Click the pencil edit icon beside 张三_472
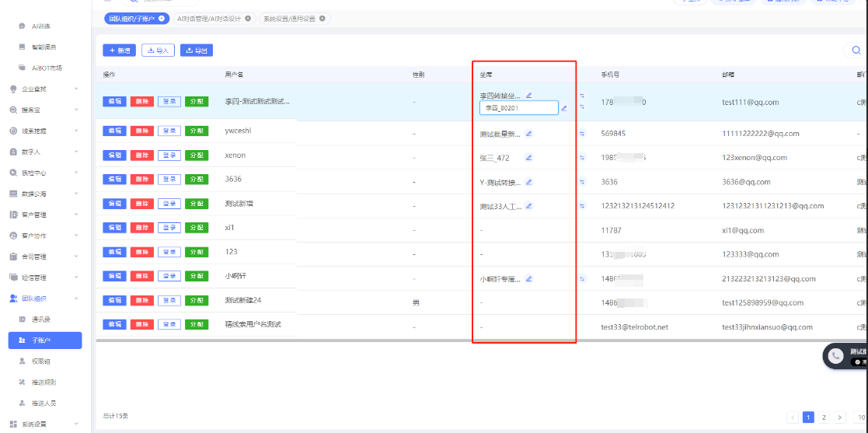This screenshot has height=433, width=868. (x=529, y=158)
